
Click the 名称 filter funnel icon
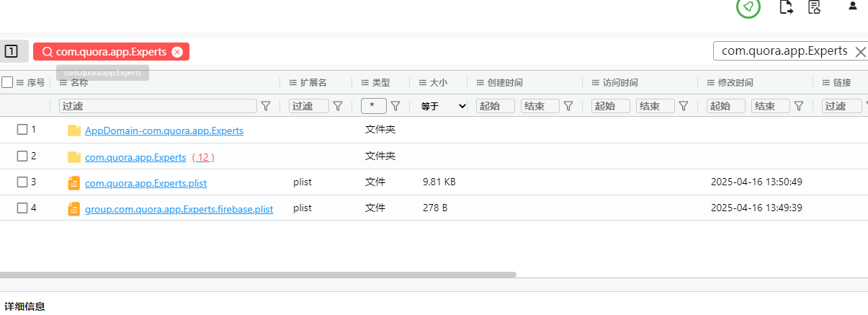[266, 106]
